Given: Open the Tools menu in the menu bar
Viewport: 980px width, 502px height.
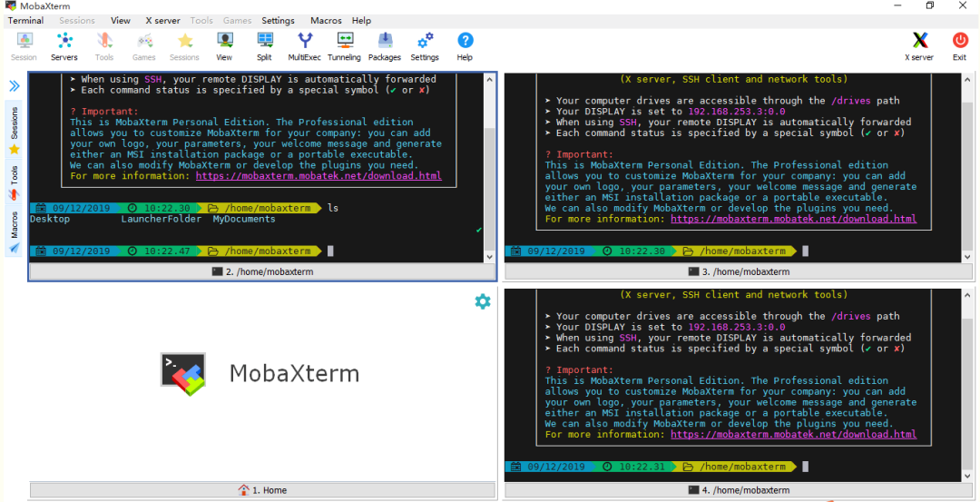Looking at the screenshot, I should coord(201,21).
